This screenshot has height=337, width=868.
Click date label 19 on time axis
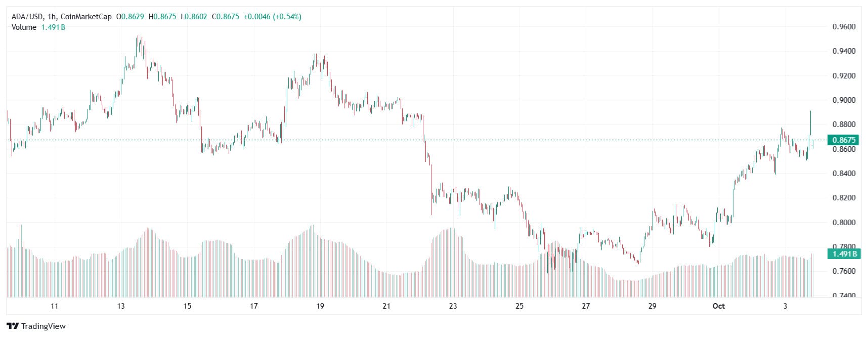[320, 306]
